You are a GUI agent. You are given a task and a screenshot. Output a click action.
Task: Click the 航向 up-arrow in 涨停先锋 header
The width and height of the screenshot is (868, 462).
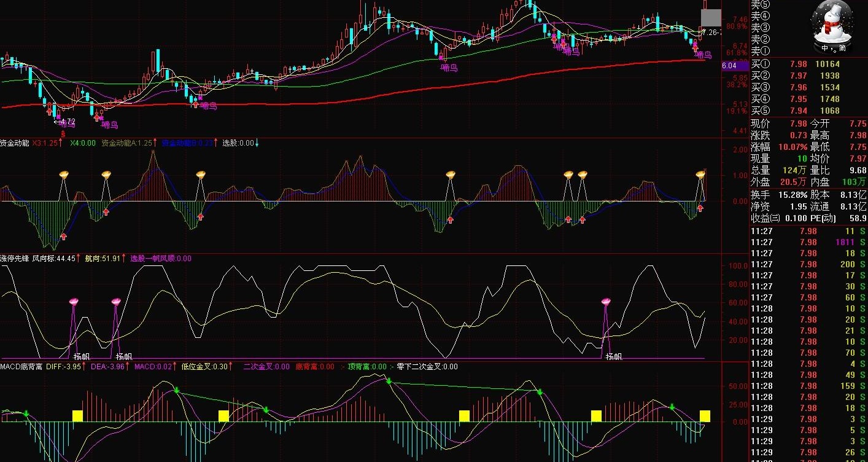coord(124,259)
